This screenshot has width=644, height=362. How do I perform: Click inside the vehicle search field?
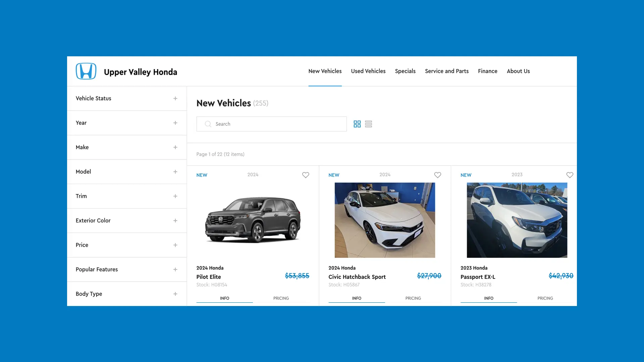[272, 124]
